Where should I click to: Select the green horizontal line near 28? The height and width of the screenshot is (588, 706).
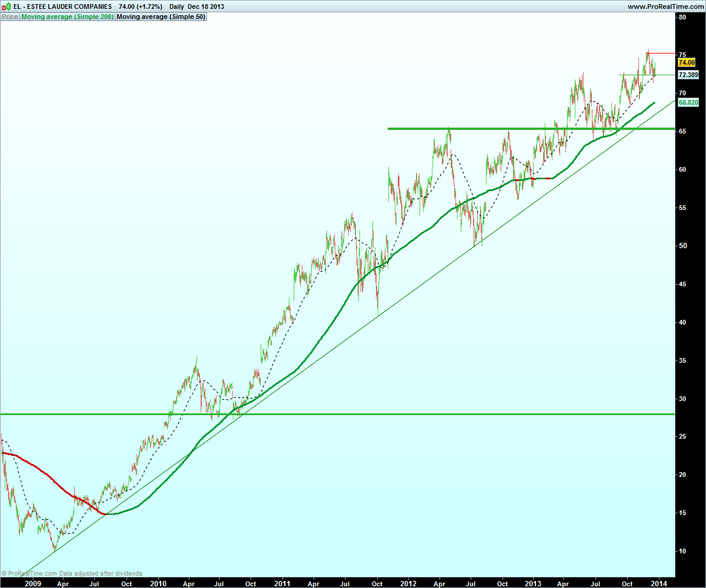point(337,414)
